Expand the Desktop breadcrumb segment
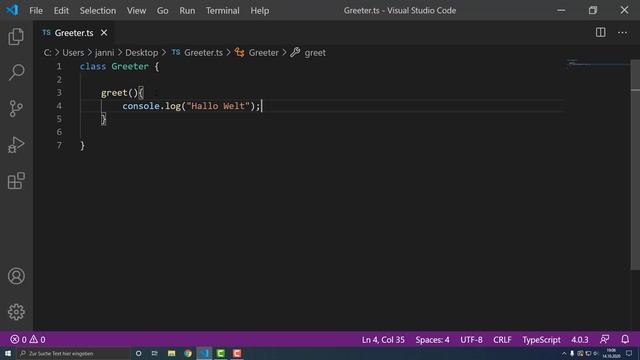 pos(142,52)
